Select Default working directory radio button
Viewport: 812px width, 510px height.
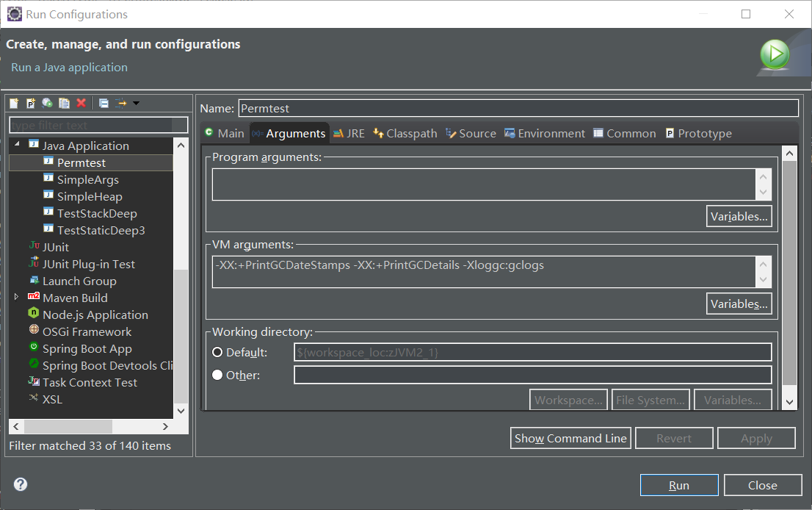(217, 353)
